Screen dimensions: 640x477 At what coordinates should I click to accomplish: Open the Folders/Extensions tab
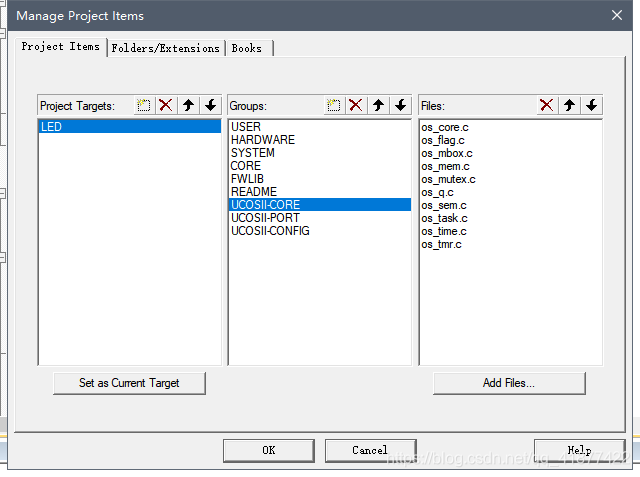(165, 48)
